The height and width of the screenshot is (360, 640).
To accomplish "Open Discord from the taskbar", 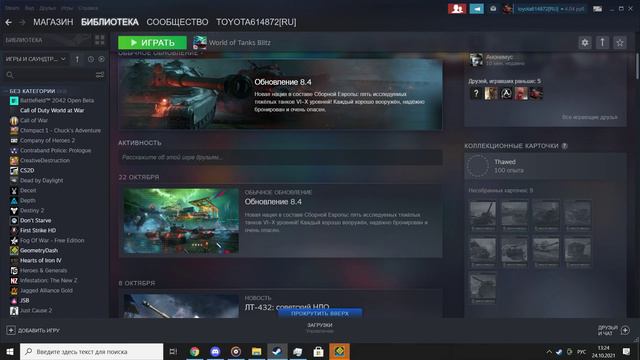I will point(215,351).
